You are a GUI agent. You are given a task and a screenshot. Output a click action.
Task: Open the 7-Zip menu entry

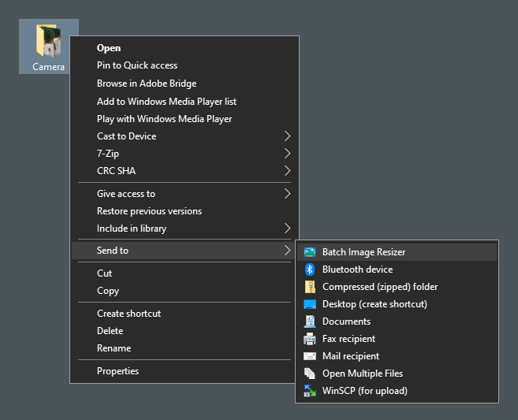coord(184,154)
